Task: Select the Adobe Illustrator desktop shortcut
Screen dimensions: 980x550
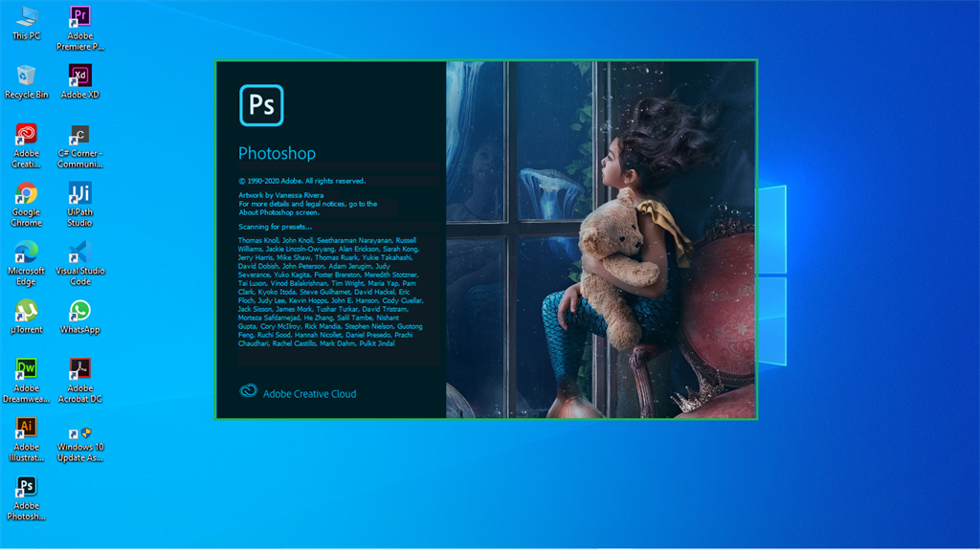Action: (26, 439)
